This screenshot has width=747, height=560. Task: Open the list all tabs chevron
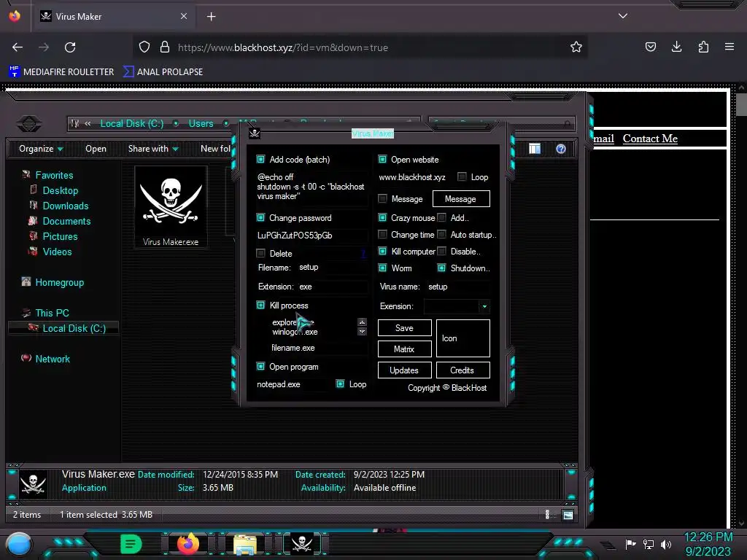click(623, 16)
